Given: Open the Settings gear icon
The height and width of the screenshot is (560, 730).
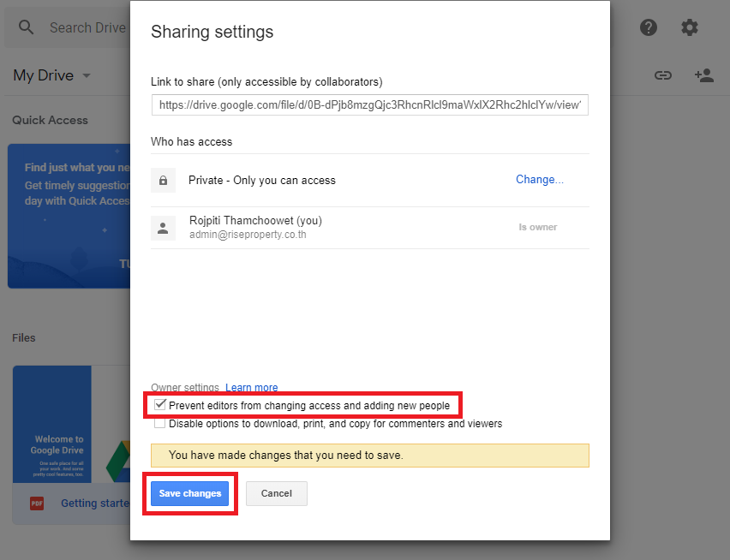Looking at the screenshot, I should (690, 27).
